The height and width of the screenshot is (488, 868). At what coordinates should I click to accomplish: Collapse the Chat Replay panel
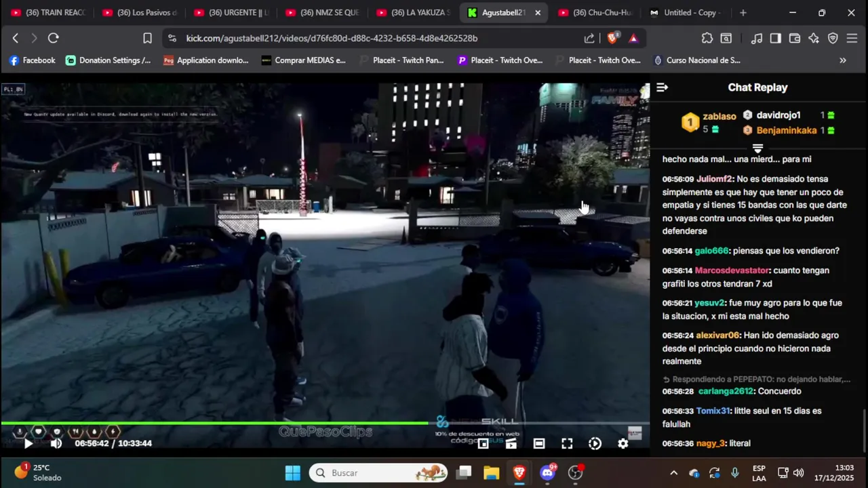pos(663,87)
